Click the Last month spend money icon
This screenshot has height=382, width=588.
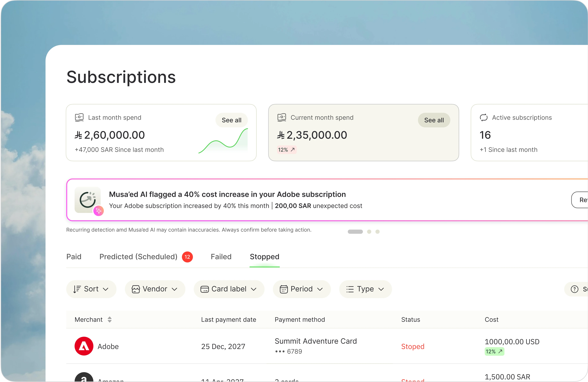point(79,118)
